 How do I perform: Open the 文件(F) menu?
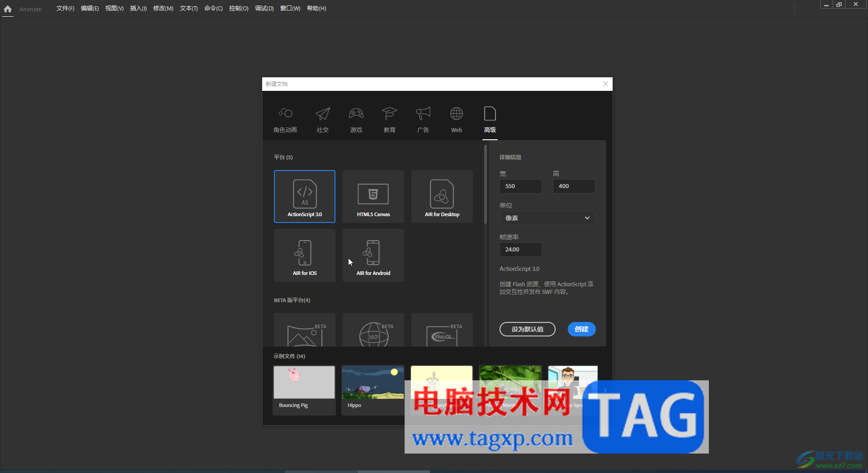(65, 9)
